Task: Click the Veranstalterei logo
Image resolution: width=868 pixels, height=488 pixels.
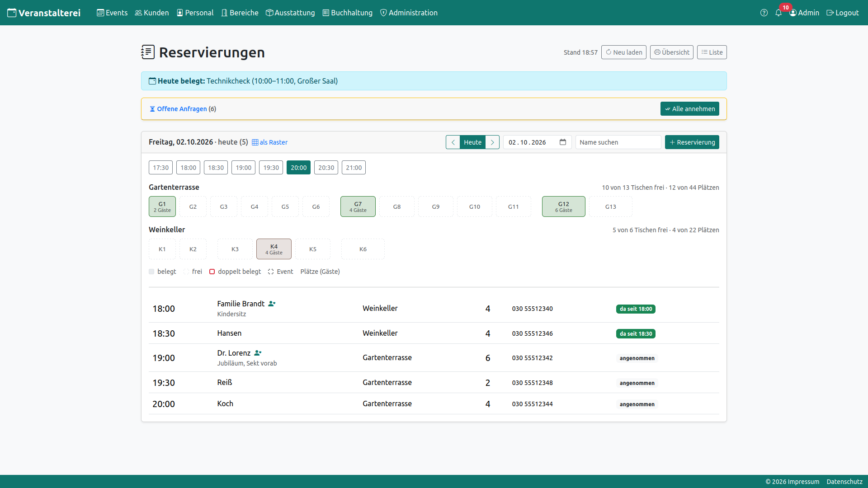Action: 44,13
